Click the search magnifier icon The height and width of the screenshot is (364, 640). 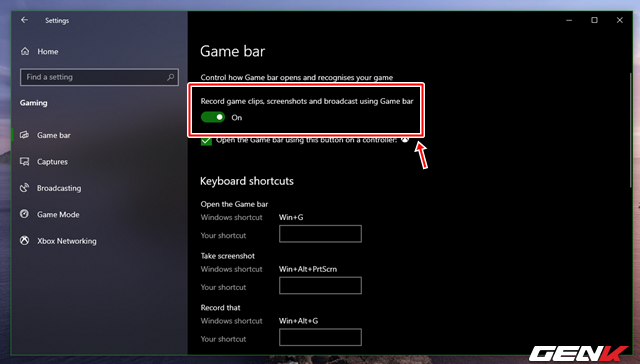171,77
